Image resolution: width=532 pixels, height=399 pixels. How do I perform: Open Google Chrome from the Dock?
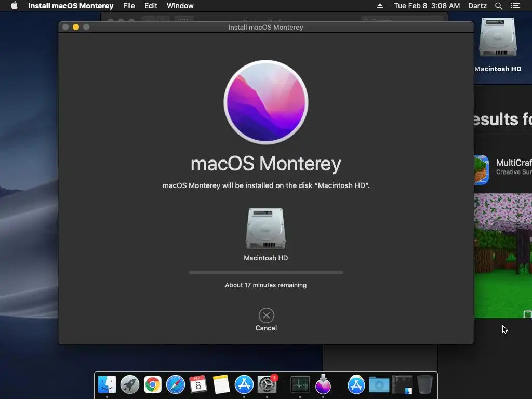click(153, 384)
